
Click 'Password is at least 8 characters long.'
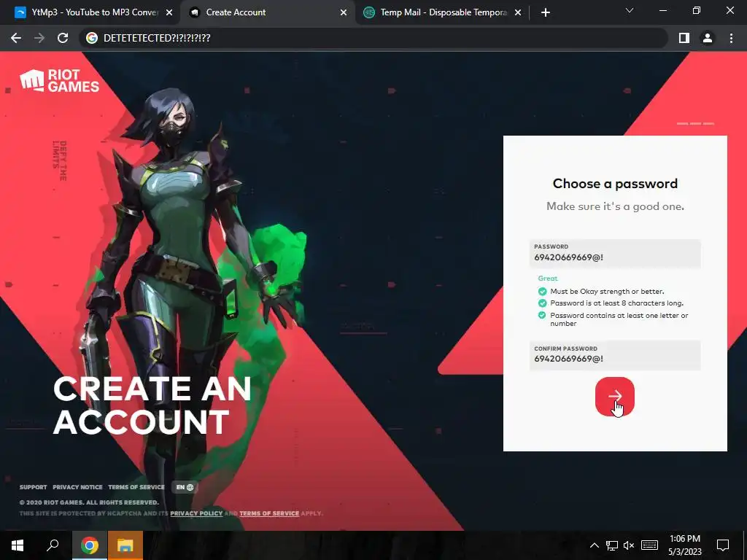[x=617, y=303]
